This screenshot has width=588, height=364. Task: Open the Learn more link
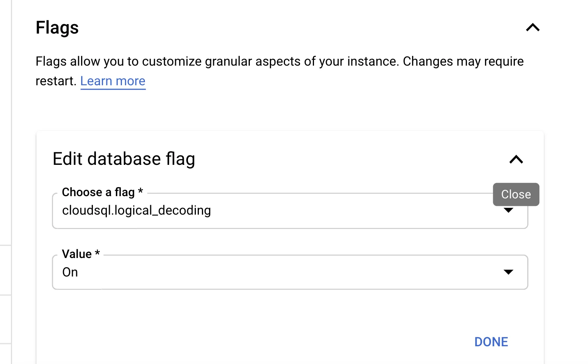click(x=113, y=81)
